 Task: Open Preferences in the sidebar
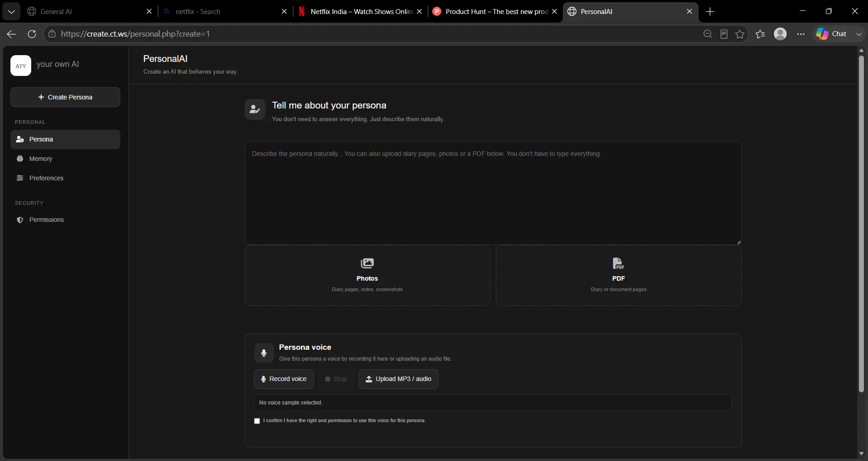click(65, 178)
